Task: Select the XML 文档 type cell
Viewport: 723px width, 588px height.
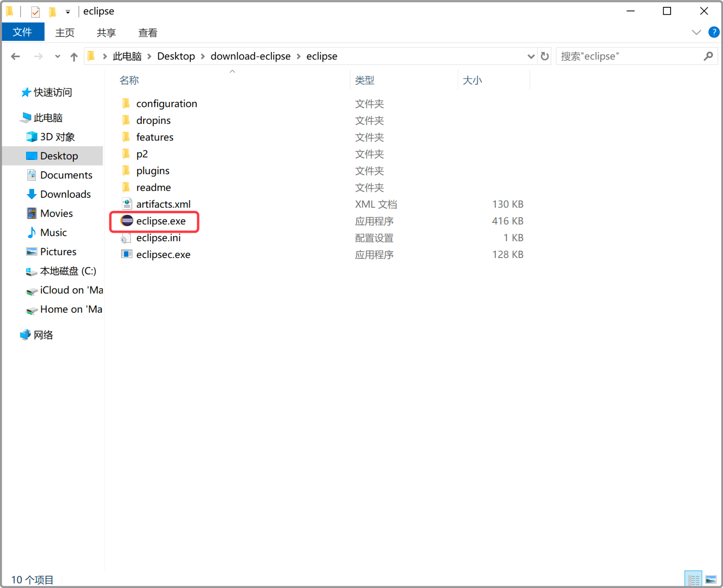Action: click(x=376, y=204)
